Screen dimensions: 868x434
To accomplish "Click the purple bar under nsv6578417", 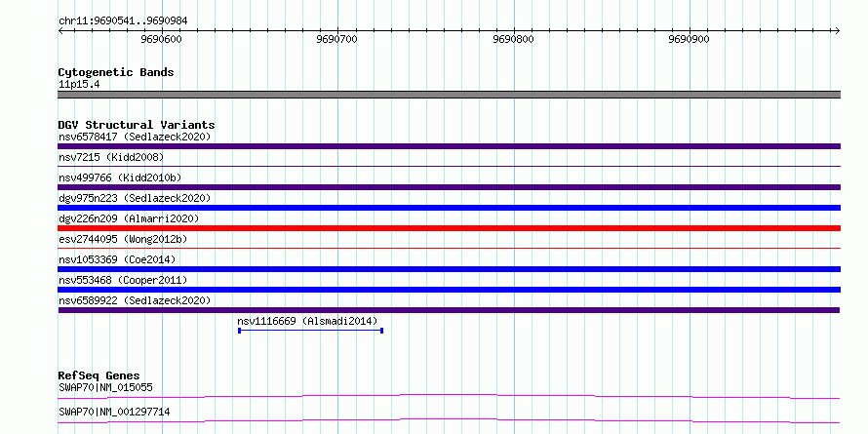I will 449,146.
